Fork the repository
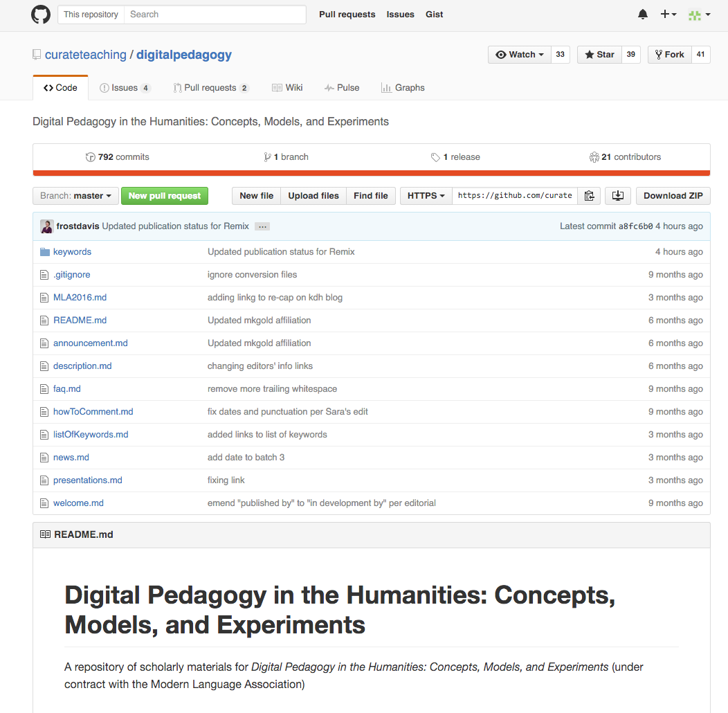Image resolution: width=728 pixels, height=713 pixels. point(669,55)
